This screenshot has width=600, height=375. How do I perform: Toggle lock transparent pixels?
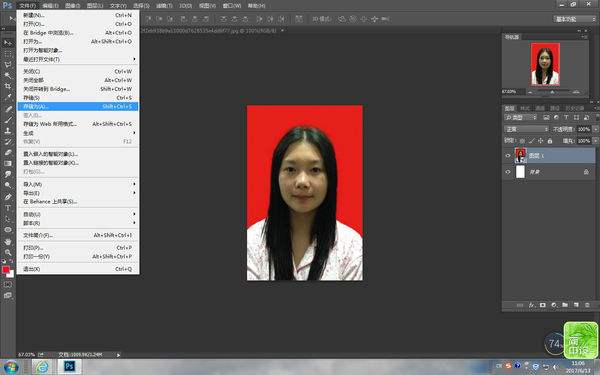coord(522,141)
